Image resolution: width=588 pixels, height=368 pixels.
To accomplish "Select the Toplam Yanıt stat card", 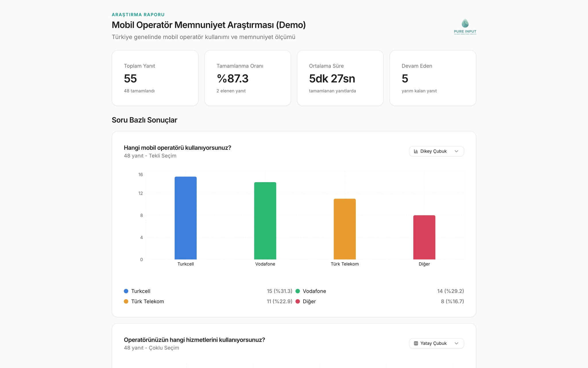I will point(155,78).
